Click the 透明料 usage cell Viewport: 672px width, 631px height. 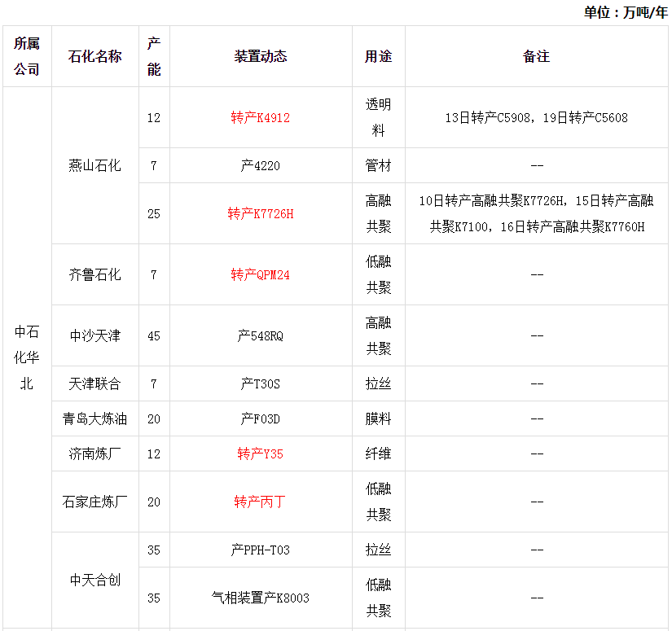[379, 117]
